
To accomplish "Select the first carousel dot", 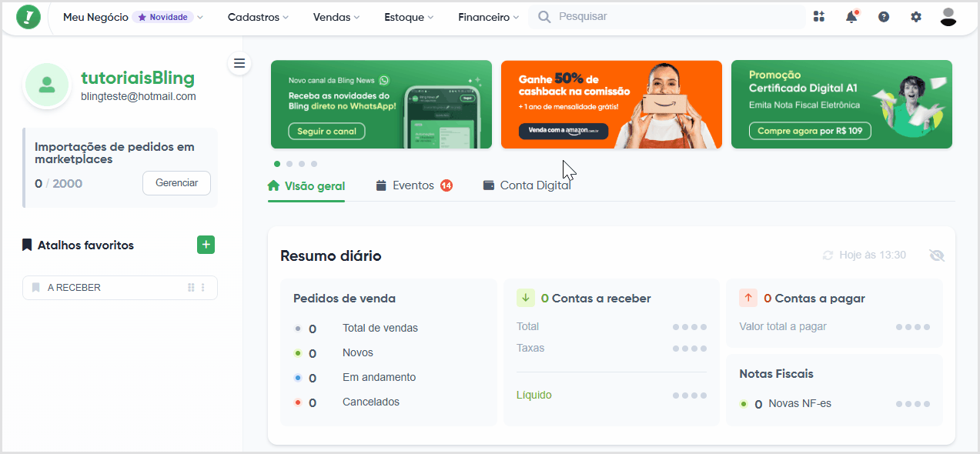I will [x=277, y=164].
